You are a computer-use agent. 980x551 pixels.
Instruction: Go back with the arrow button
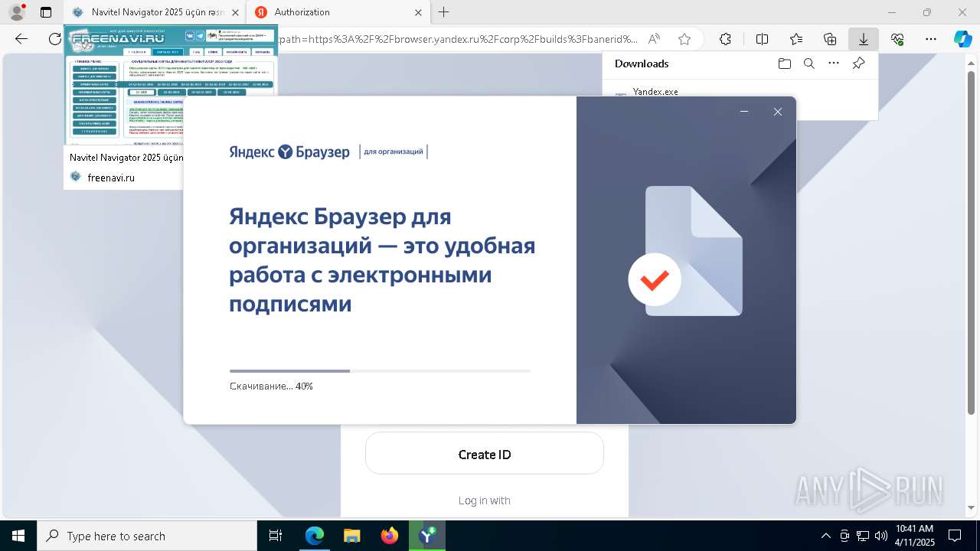coord(21,39)
